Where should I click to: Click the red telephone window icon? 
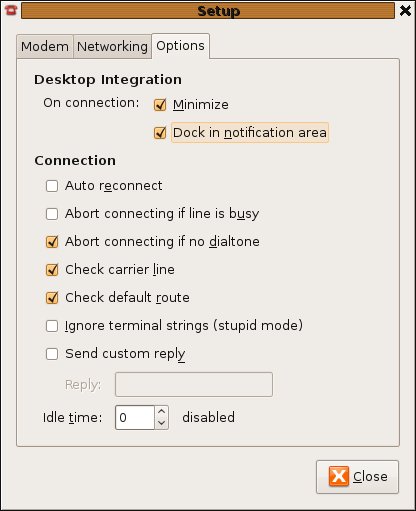pyautogui.click(x=11, y=10)
